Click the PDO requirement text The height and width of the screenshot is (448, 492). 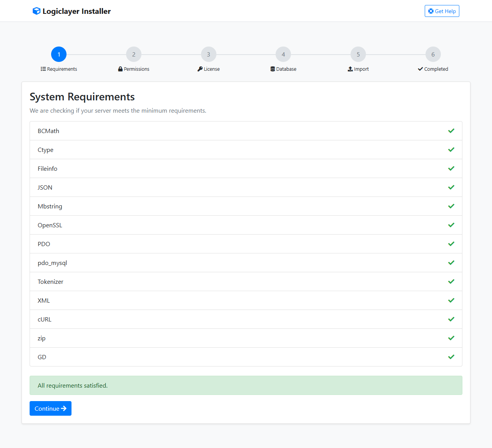44,244
